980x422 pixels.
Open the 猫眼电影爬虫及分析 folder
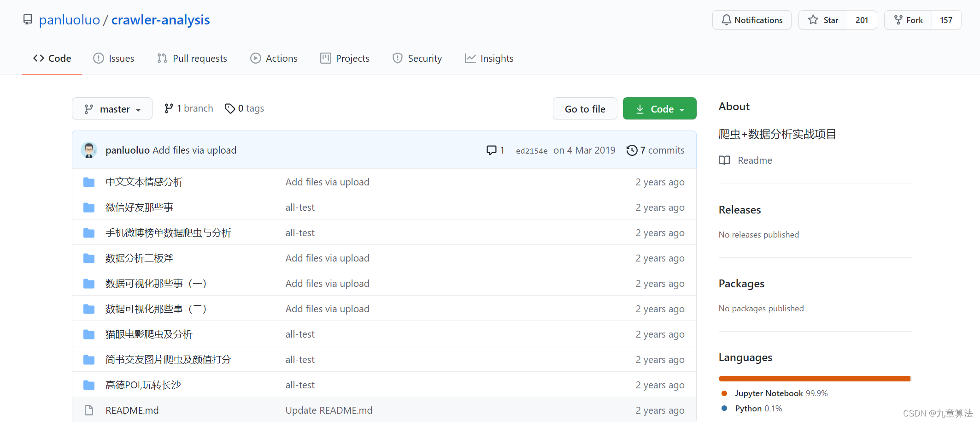pyautogui.click(x=149, y=334)
